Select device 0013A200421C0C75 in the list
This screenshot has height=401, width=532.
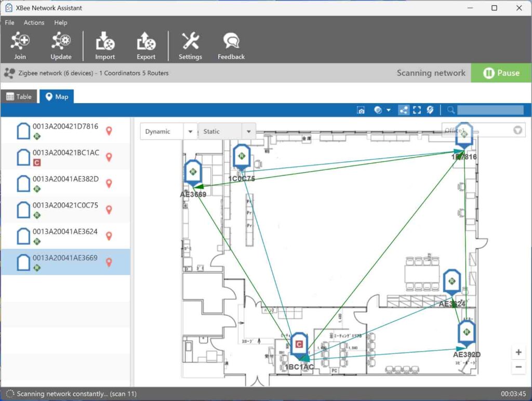click(x=65, y=210)
